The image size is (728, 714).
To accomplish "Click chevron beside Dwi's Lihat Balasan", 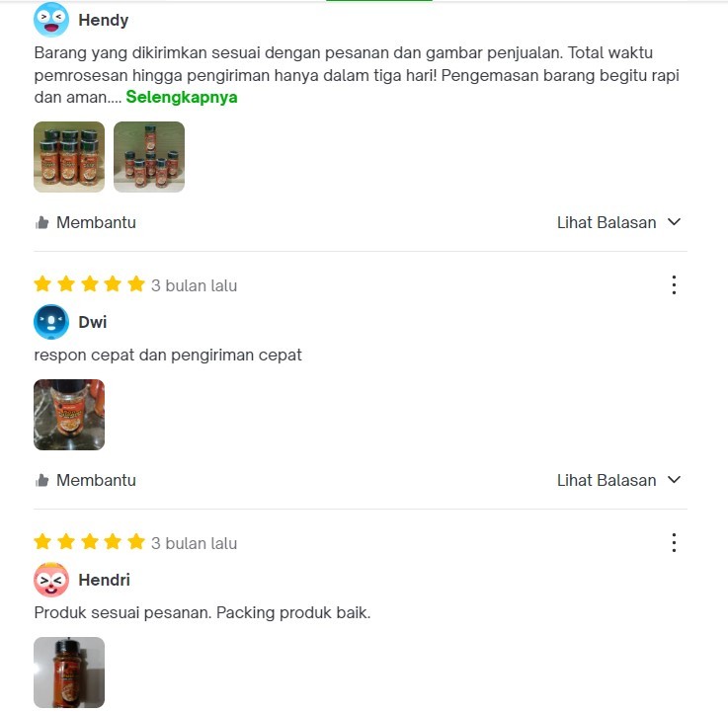I will (x=674, y=480).
